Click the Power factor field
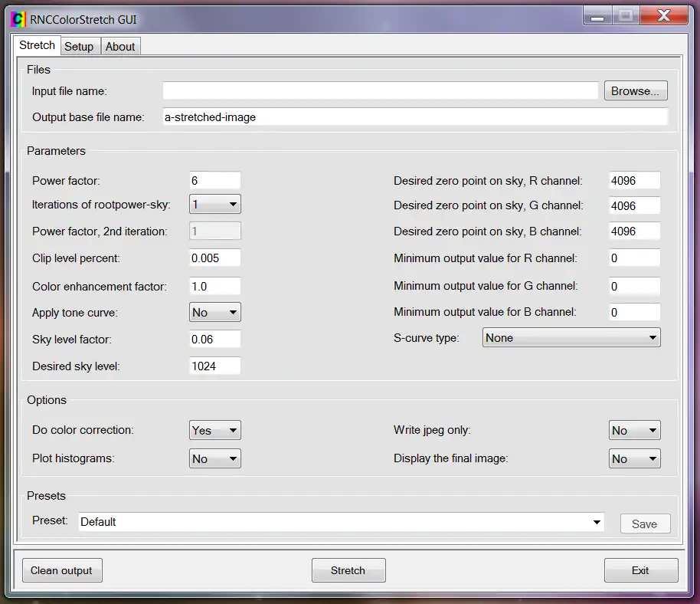700x604 pixels. pyautogui.click(x=214, y=180)
